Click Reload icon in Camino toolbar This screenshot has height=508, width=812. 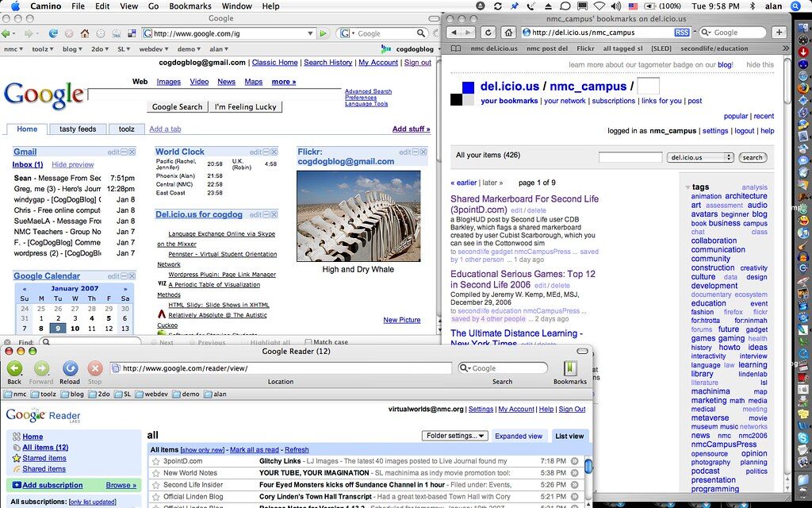click(53, 33)
